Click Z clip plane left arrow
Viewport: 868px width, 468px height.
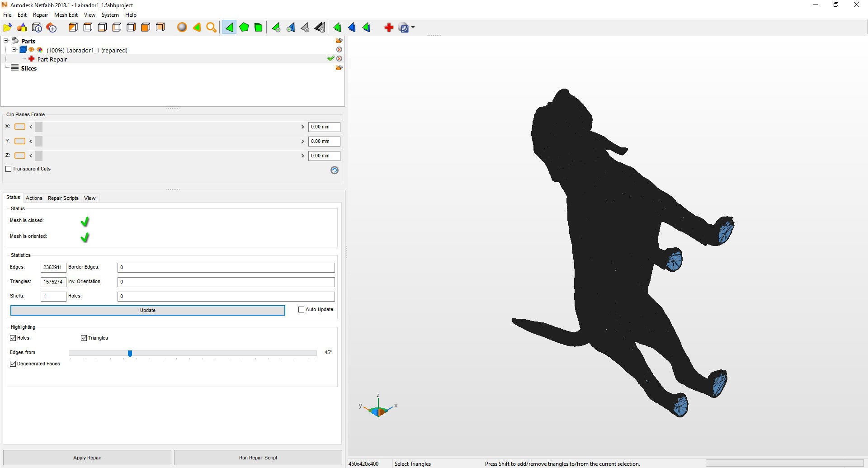(x=31, y=156)
